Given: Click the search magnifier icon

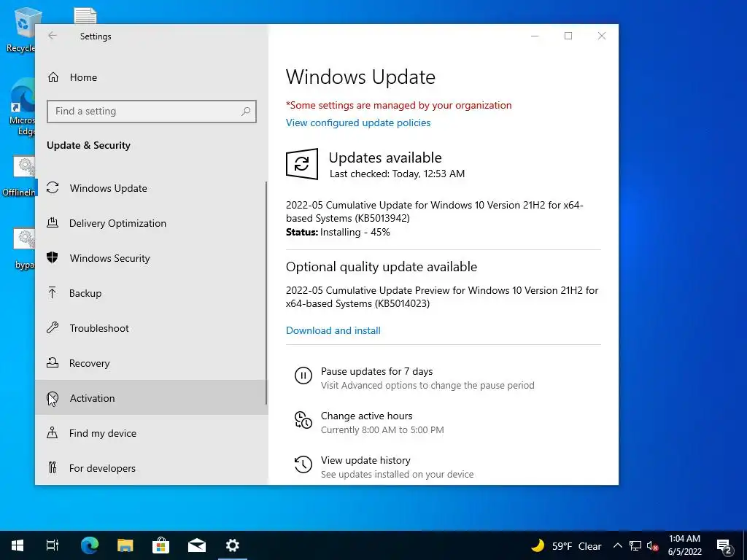Looking at the screenshot, I should tap(246, 112).
